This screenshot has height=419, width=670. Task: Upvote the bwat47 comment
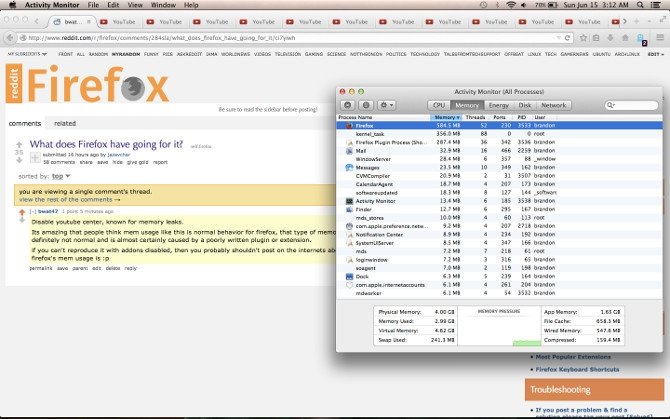point(22,212)
